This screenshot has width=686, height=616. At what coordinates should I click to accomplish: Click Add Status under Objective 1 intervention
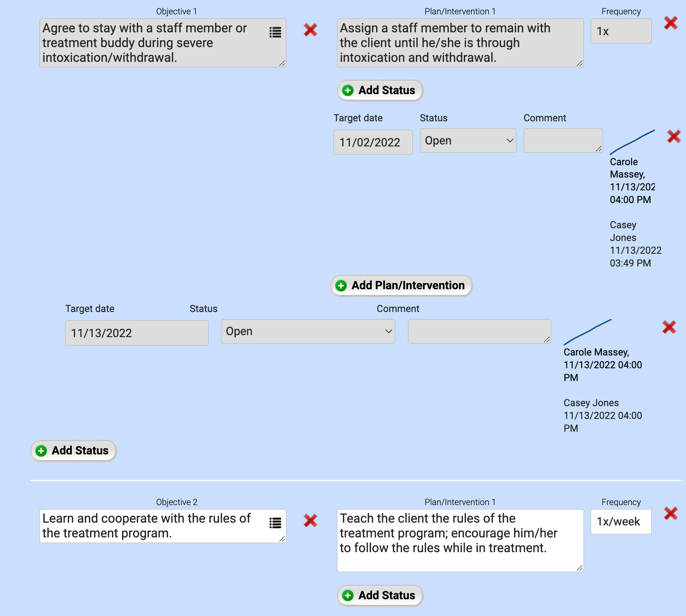click(380, 91)
